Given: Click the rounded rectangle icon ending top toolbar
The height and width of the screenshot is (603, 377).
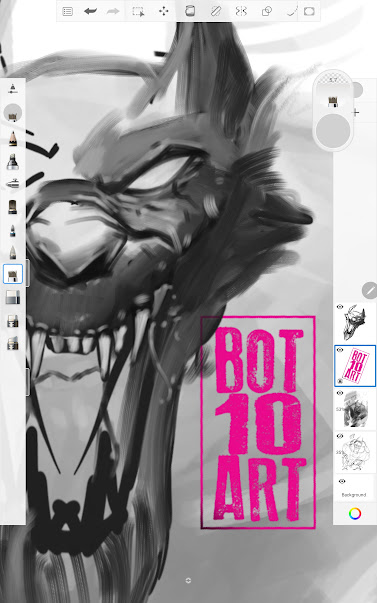Looking at the screenshot, I should (309, 12).
